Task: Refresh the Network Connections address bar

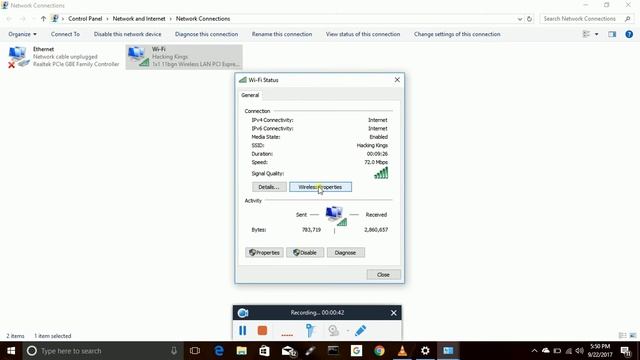Action: tap(529, 19)
